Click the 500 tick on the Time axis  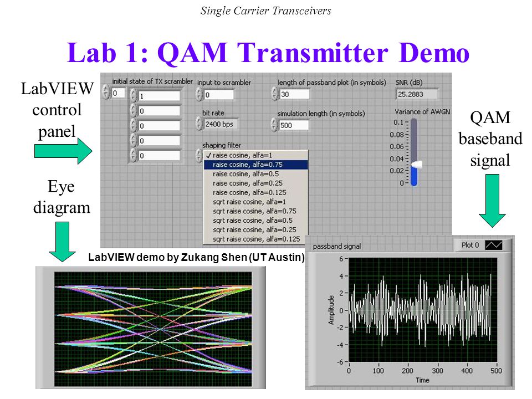(x=496, y=371)
